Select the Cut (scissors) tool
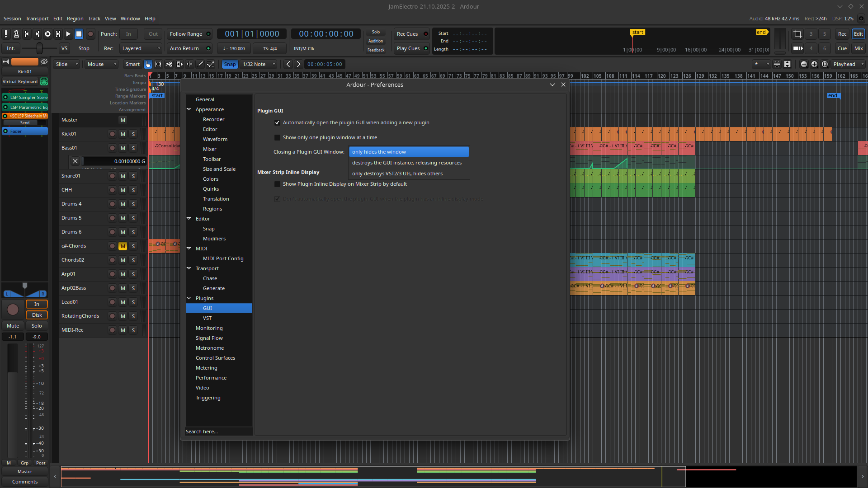 tap(169, 64)
